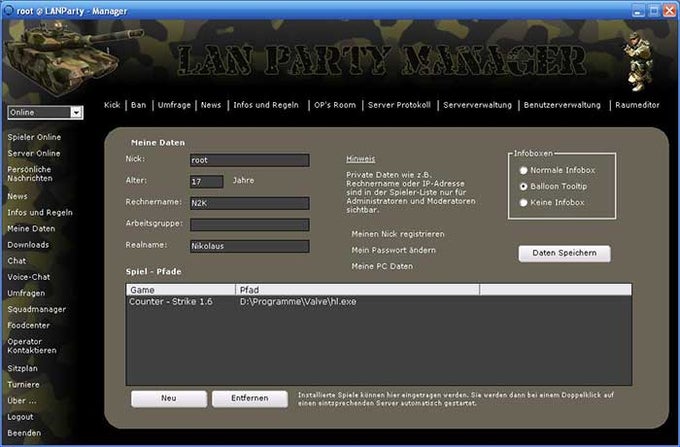The image size is (680, 447).
Task: Open Turniere in sidebar
Action: click(x=23, y=385)
